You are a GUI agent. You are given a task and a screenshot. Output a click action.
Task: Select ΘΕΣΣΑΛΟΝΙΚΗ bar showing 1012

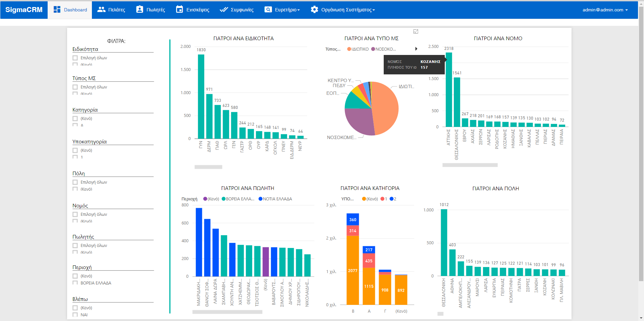pos(444,243)
